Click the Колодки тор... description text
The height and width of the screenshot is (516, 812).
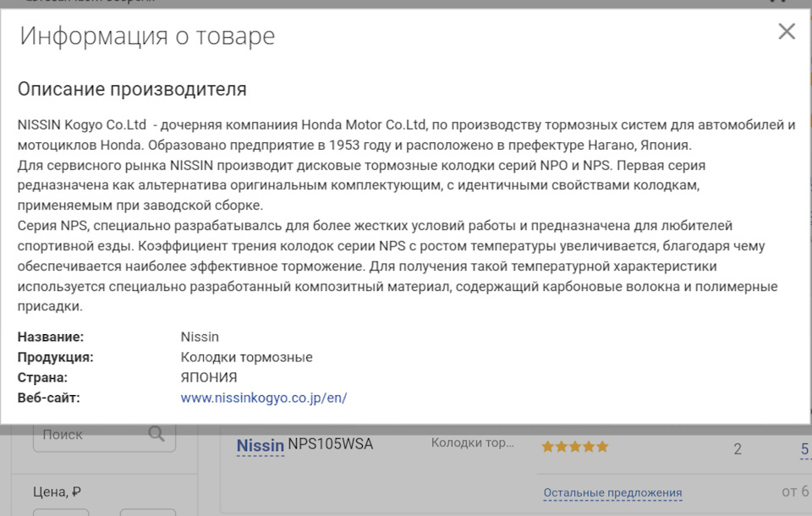pyautogui.click(x=472, y=443)
